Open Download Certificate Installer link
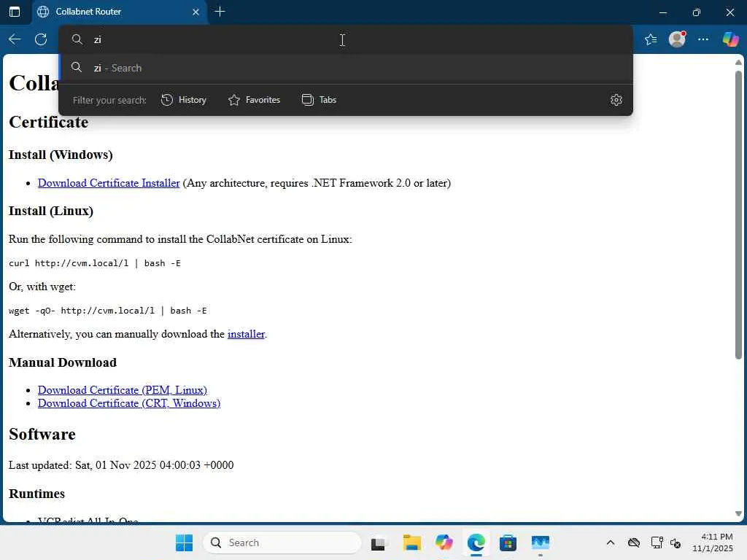 (x=109, y=183)
